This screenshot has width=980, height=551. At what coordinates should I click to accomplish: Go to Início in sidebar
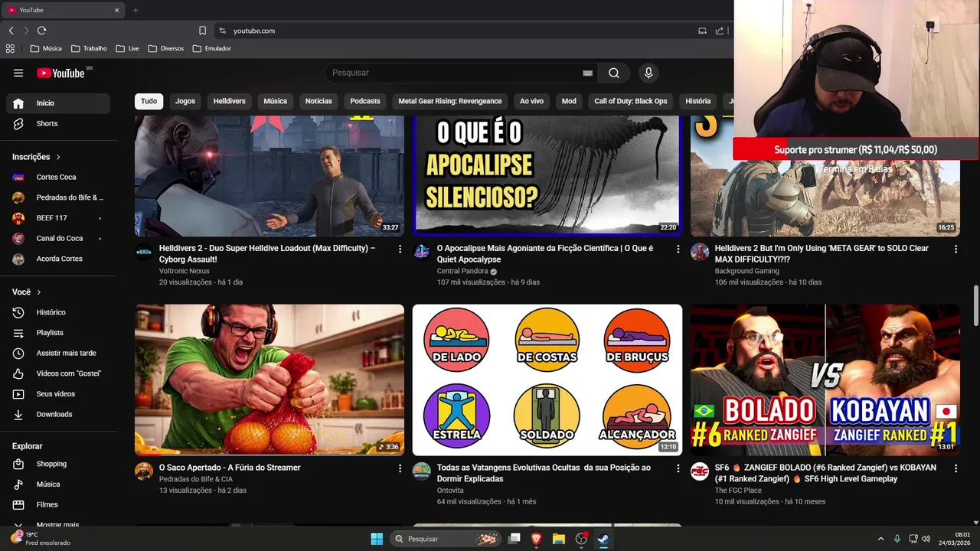tap(58, 103)
